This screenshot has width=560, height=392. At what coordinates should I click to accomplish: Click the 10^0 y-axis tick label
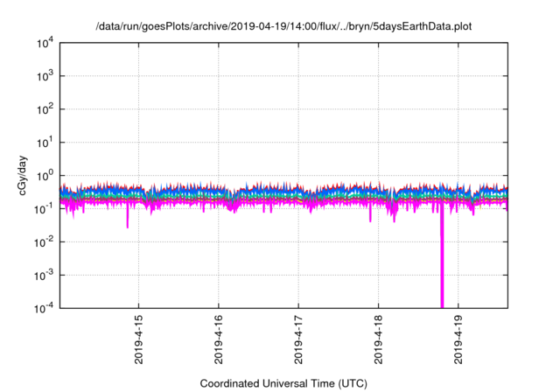(45, 176)
